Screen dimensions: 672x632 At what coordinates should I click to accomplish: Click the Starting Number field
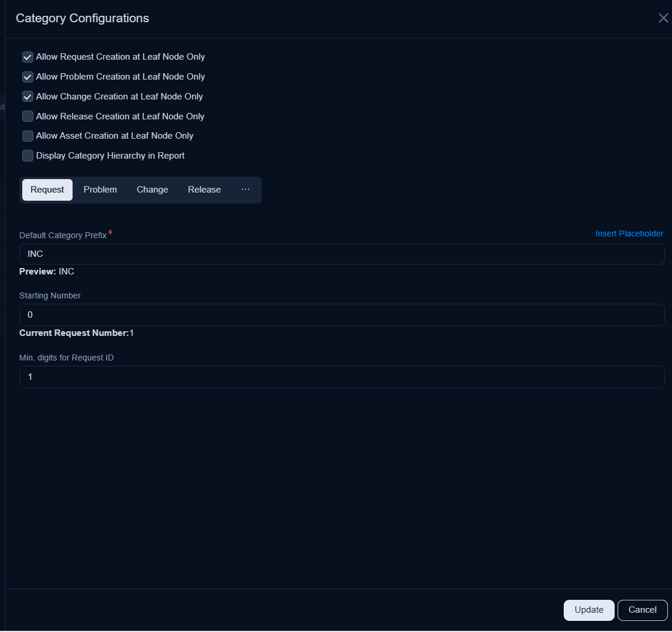tap(342, 315)
